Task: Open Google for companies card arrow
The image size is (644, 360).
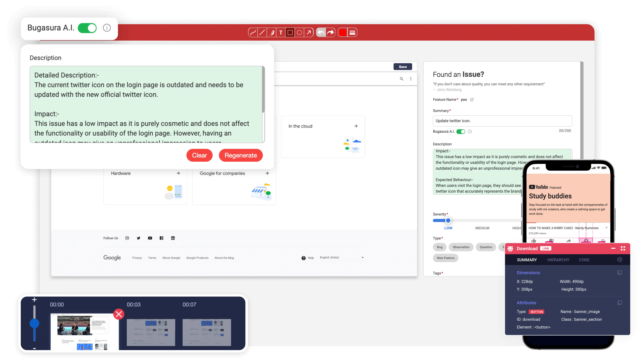Action: click(x=267, y=173)
